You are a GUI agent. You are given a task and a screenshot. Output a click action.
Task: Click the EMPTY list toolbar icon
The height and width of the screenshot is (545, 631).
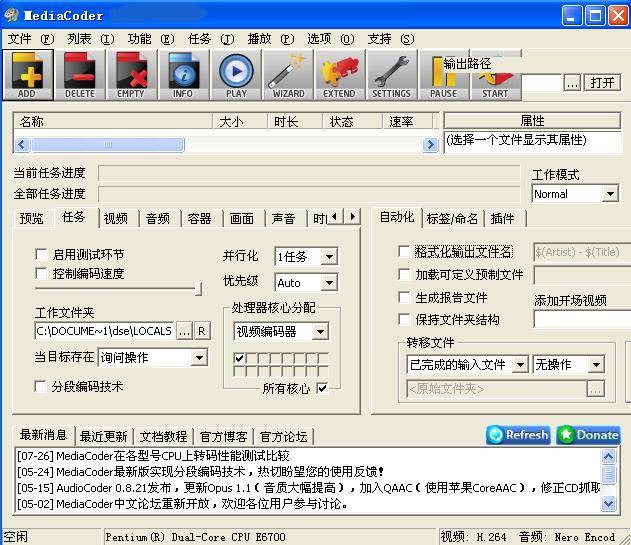[131, 75]
